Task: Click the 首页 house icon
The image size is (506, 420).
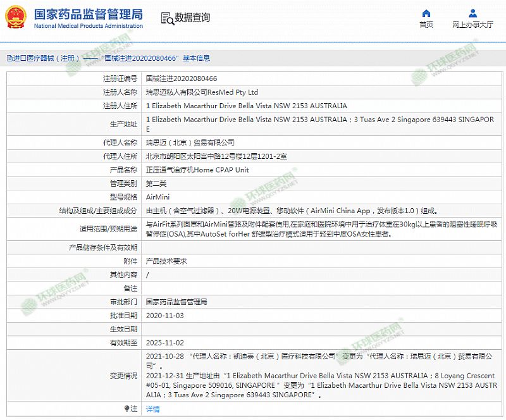Action: point(426,13)
